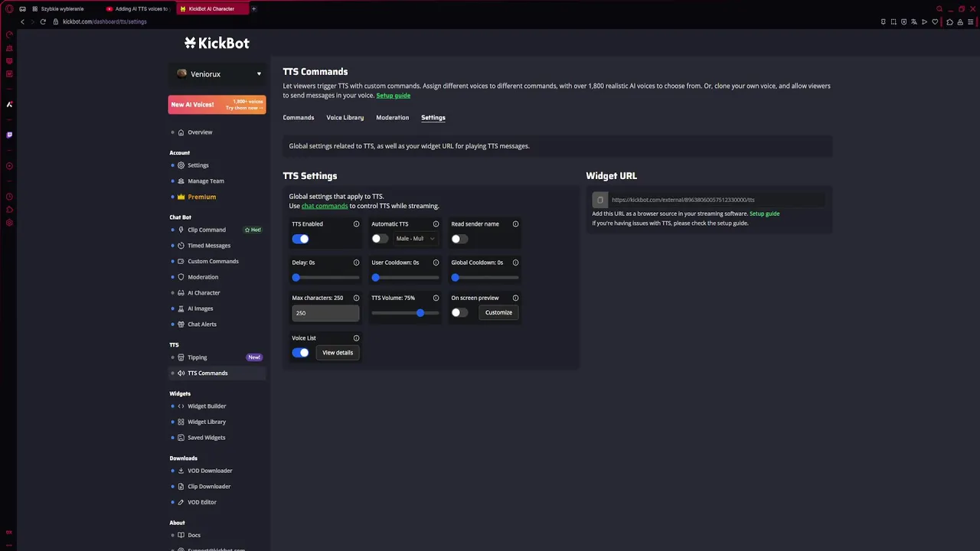This screenshot has width=980, height=551.
Task: Open Tipping in the sidebar
Action: click(198, 357)
